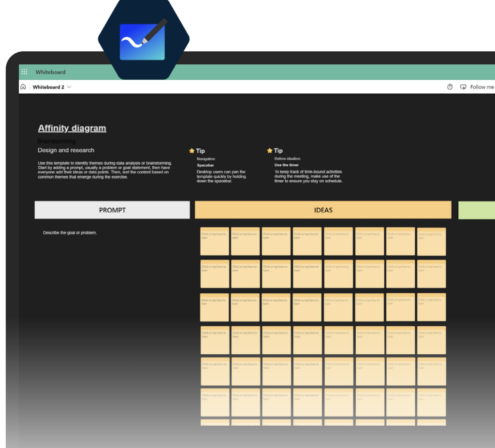Open the app launcher grid icon
The image size is (495, 448).
[x=24, y=72]
